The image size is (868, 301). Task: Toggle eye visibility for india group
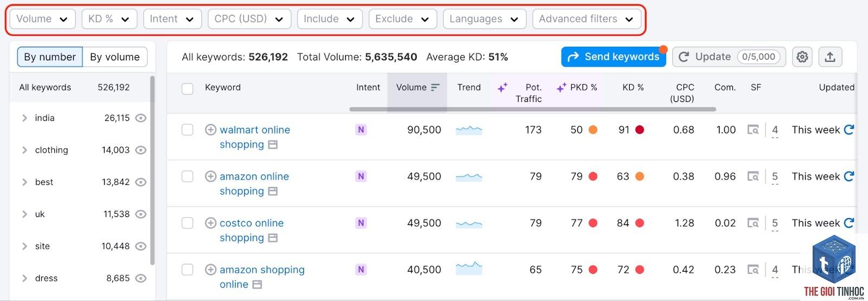[141, 118]
